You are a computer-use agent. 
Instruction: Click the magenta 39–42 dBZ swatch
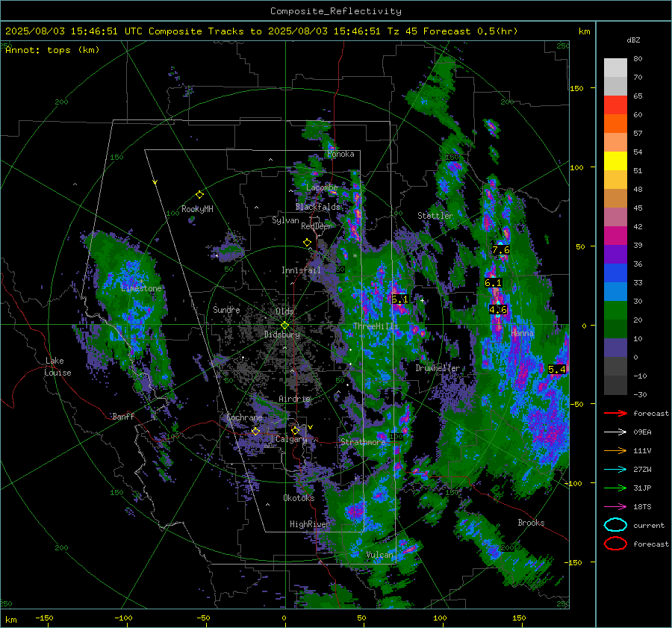pos(615,236)
